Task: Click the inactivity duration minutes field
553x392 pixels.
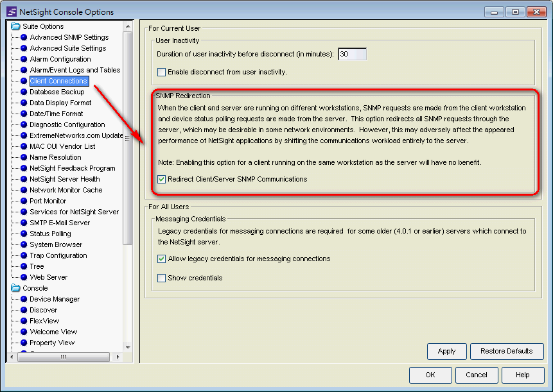Action: point(352,54)
